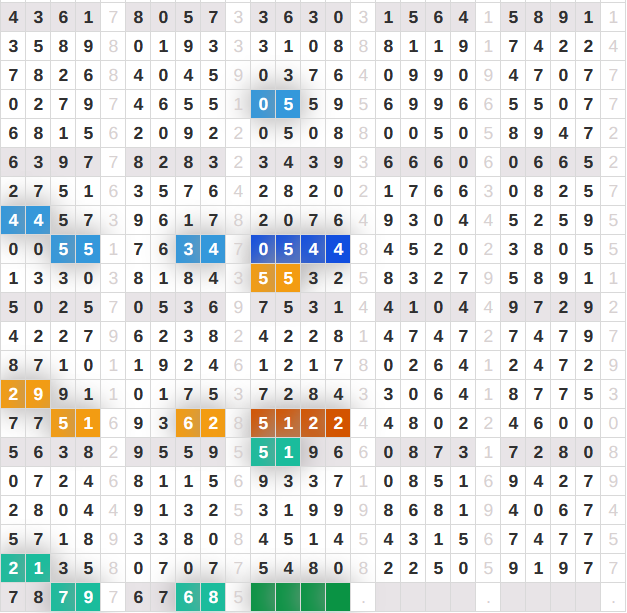Select the teal 21 tile
Image resolution: width=627 pixels, height=613 pixels.
point(25,568)
